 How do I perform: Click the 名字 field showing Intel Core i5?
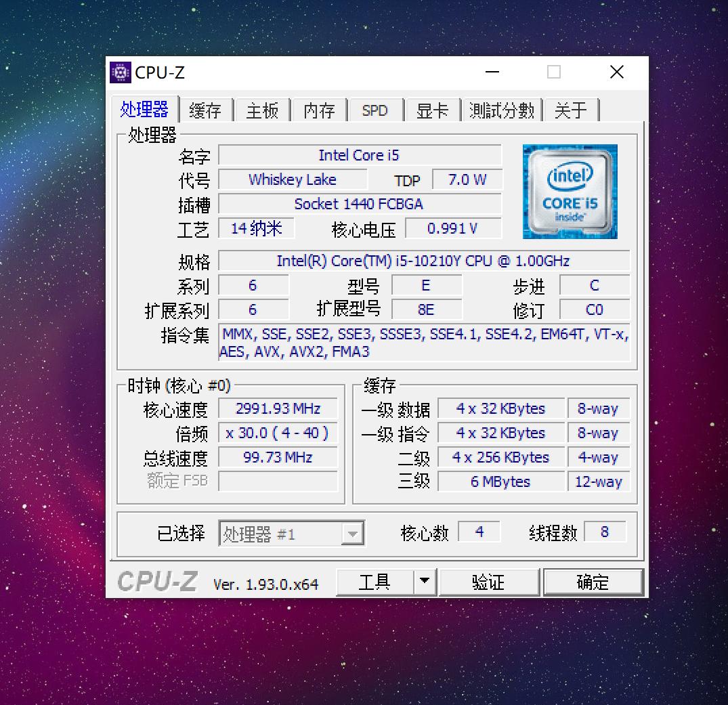point(360,155)
